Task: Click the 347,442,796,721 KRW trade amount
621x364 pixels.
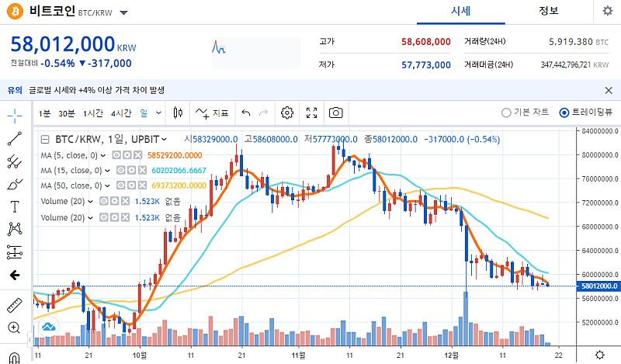Action: 574,64
